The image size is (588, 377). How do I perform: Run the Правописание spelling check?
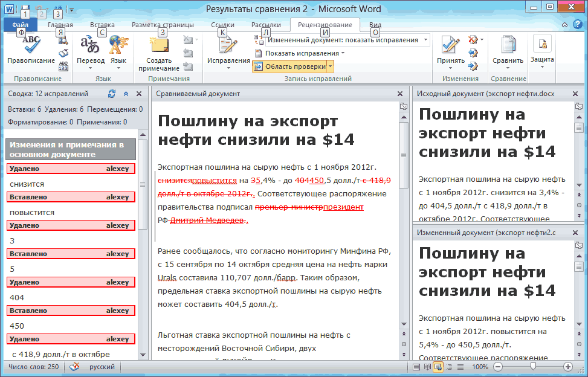[x=31, y=51]
